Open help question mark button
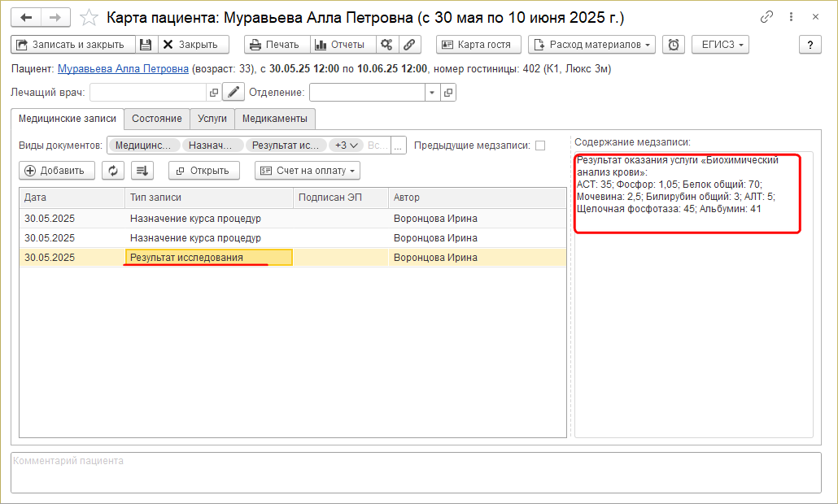 tap(810, 45)
